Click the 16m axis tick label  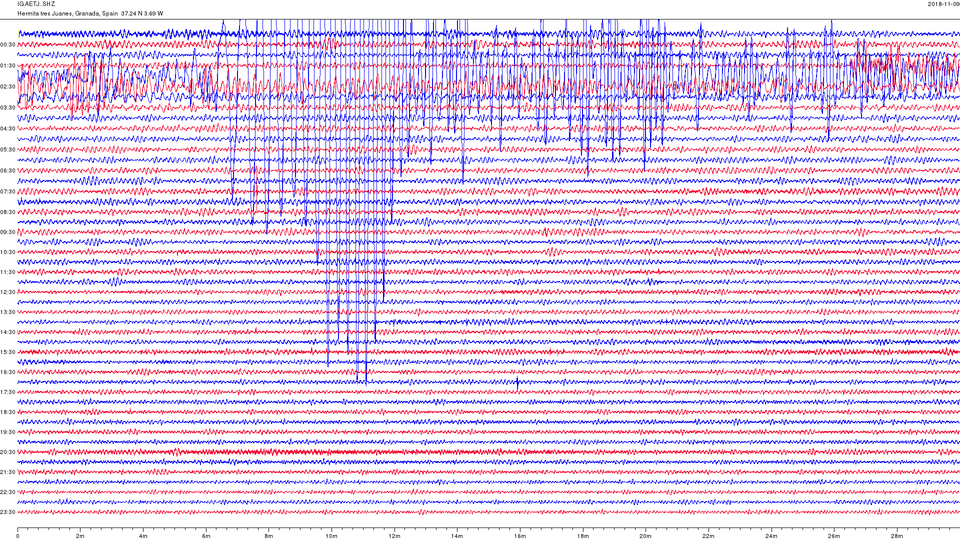pyautogui.click(x=520, y=536)
